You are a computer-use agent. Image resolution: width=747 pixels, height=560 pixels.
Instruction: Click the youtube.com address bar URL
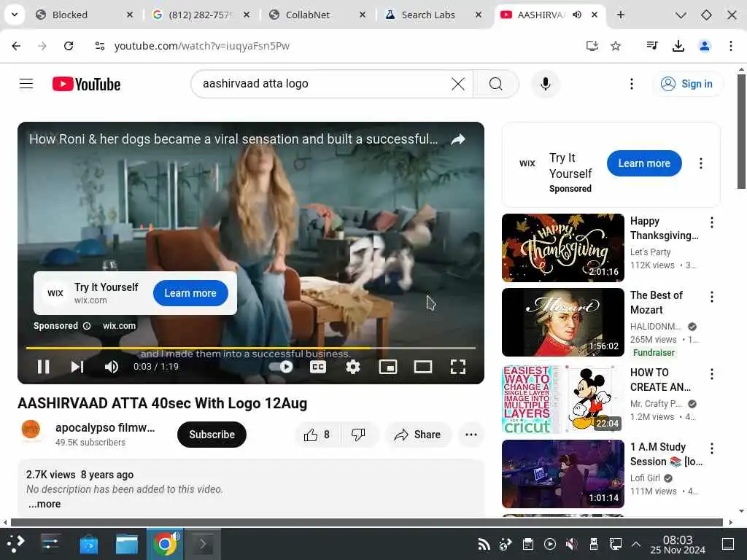[x=201, y=46]
